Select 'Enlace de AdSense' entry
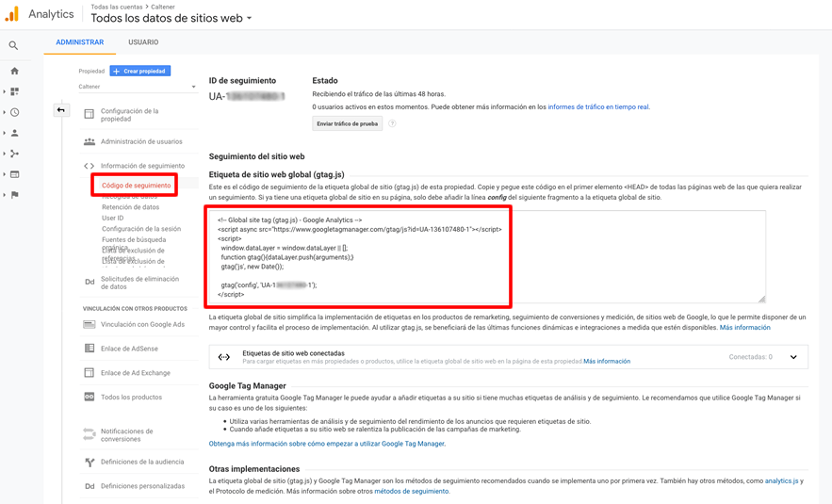Viewport: 832px width, 504px height. [x=129, y=349]
